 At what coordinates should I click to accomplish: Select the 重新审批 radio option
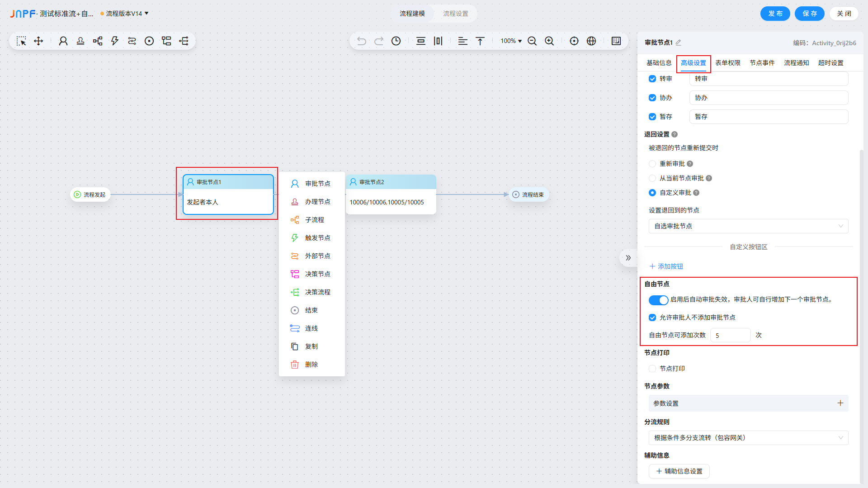click(652, 164)
